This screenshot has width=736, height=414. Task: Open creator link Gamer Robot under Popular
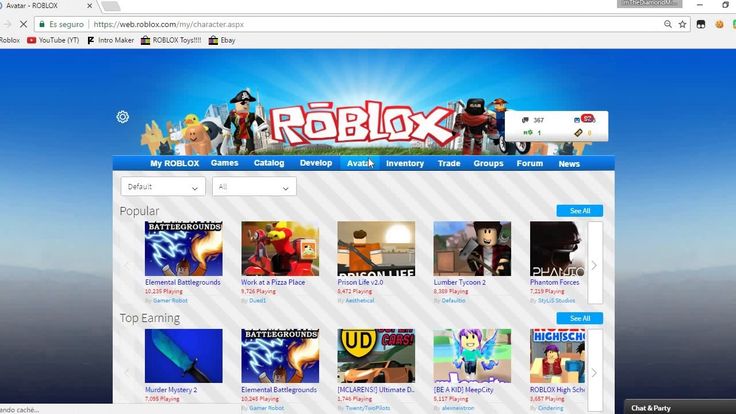[x=170, y=300]
